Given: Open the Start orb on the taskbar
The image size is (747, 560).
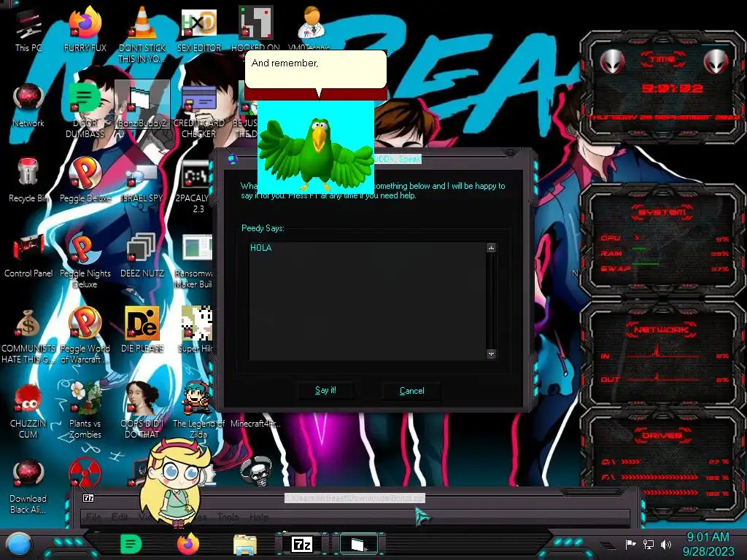Looking at the screenshot, I should pyautogui.click(x=18, y=544).
